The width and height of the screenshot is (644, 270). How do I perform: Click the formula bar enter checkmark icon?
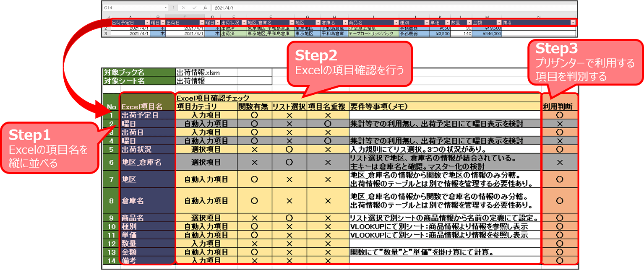(x=194, y=8)
